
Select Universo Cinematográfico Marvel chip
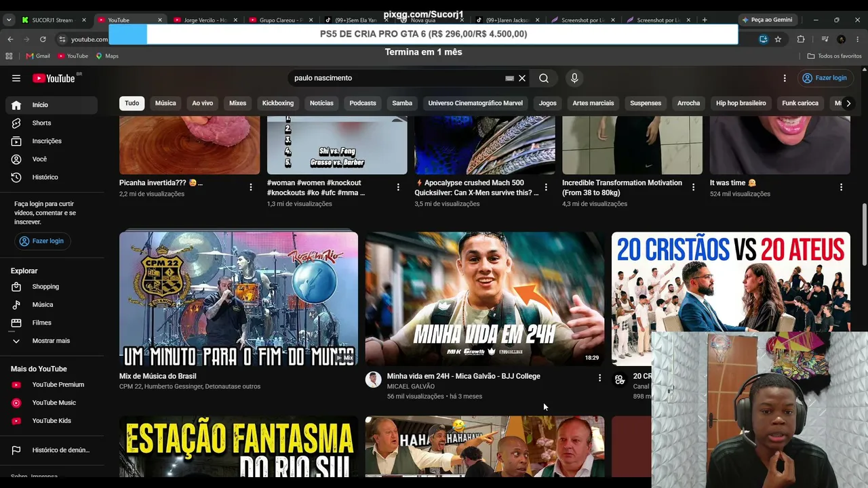click(475, 103)
